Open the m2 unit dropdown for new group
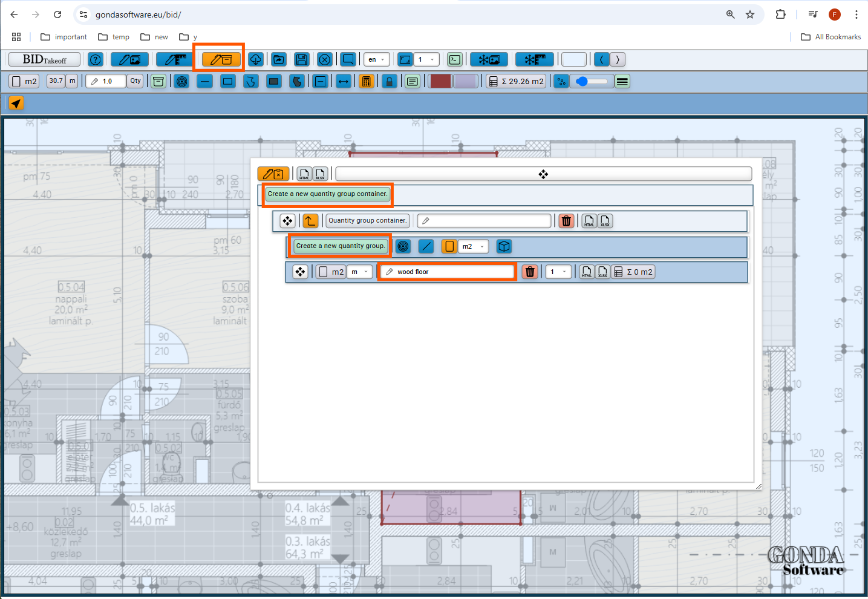The height and width of the screenshot is (599, 868). tap(473, 246)
